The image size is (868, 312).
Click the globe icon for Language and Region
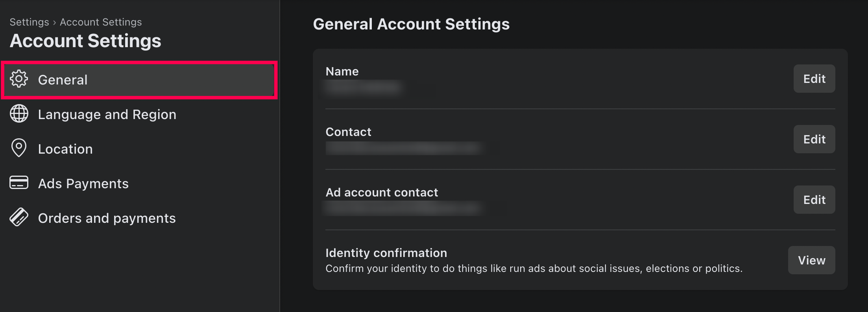coord(19,114)
